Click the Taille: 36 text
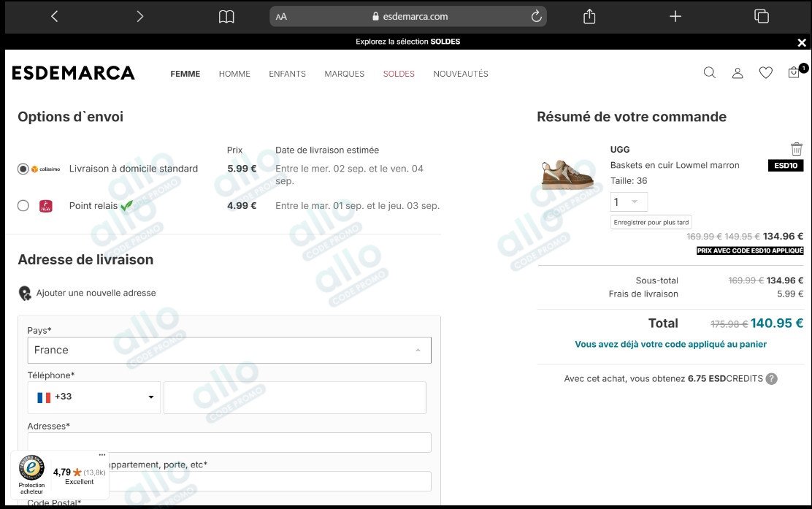 click(x=629, y=180)
